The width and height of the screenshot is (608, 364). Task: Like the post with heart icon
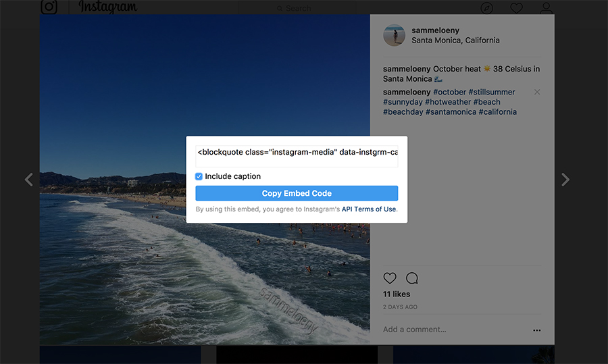pos(390,278)
